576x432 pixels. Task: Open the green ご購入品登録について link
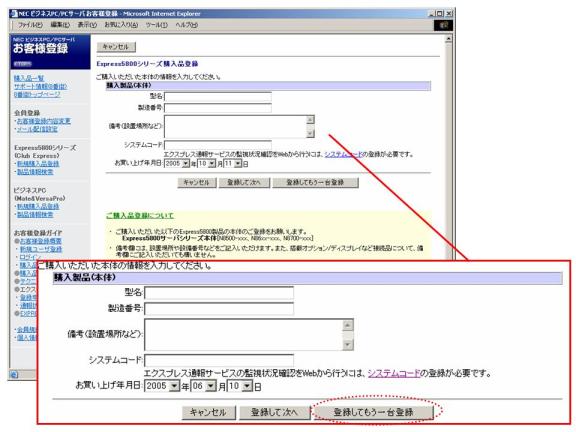[x=140, y=216]
